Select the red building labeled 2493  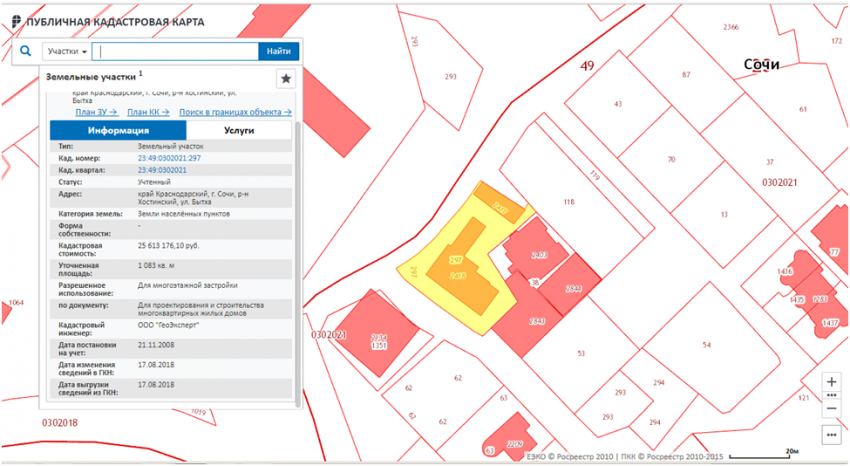537,254
